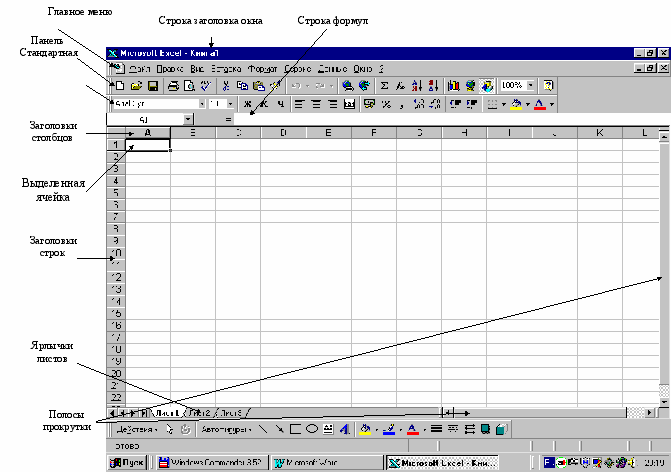Toggle italic formatting (К)

[x=264, y=104]
